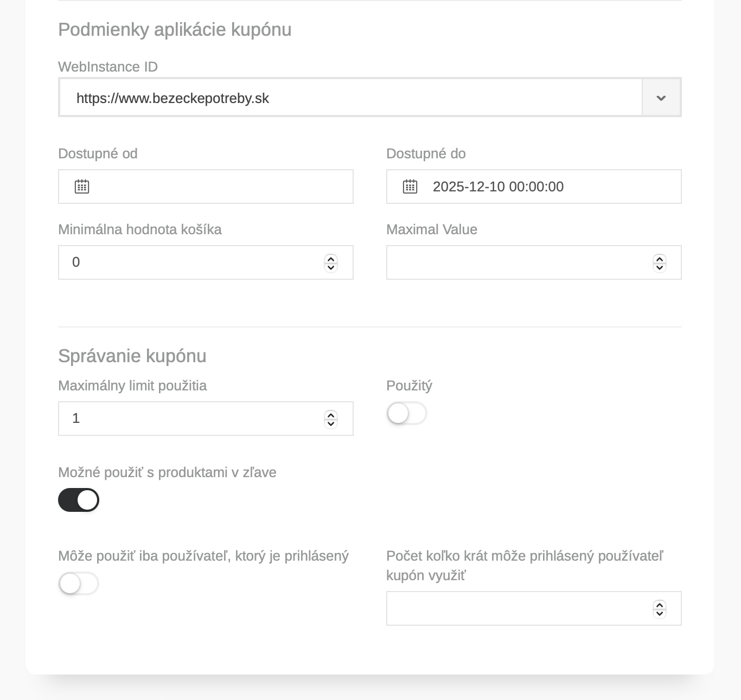Open calendar icon in Dostupné do field
The image size is (741, 700).
(410, 187)
